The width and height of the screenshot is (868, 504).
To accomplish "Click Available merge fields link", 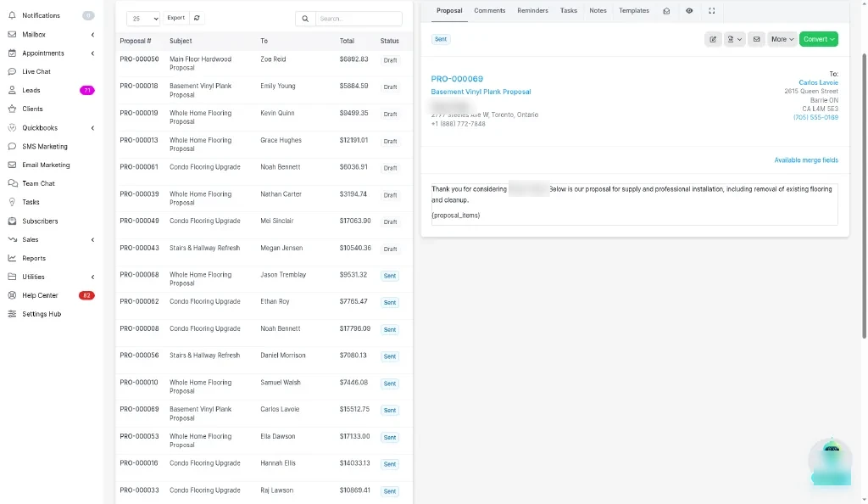I will pyautogui.click(x=806, y=160).
